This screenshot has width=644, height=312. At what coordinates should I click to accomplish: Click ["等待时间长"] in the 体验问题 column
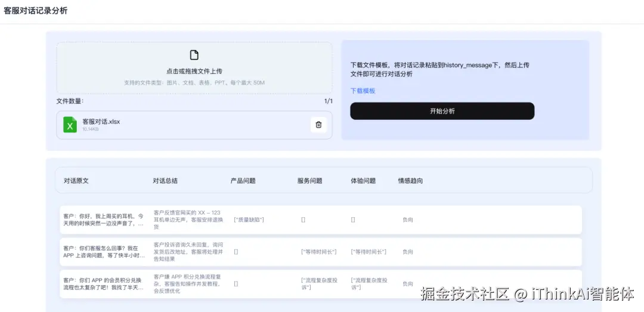click(369, 252)
